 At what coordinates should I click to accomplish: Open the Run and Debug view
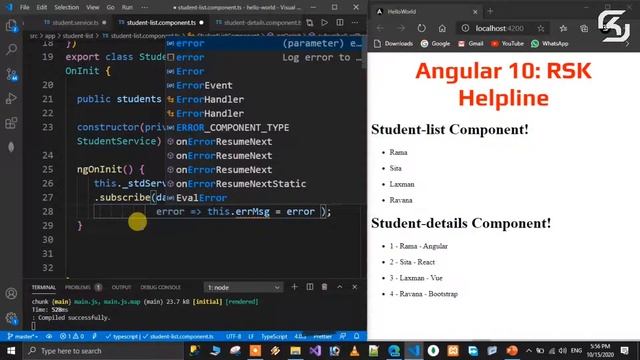(x=11, y=98)
